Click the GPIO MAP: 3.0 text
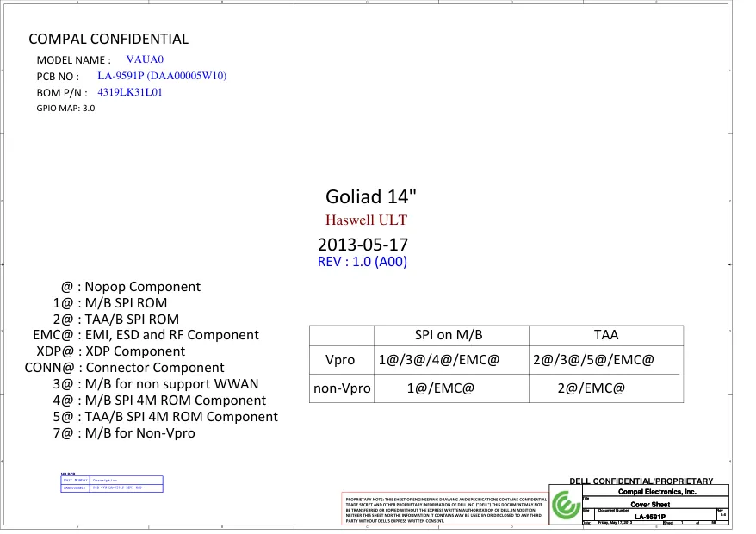 [x=65, y=109]
